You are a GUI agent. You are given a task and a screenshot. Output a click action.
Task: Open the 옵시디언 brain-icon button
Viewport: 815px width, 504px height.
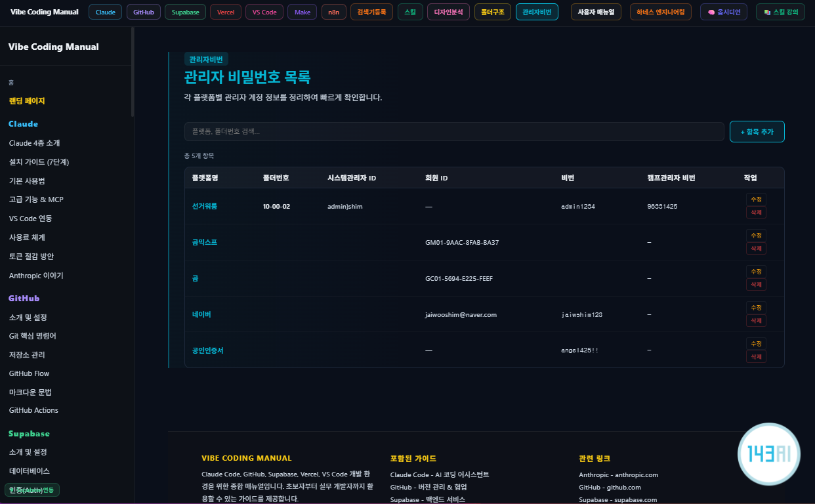724,12
